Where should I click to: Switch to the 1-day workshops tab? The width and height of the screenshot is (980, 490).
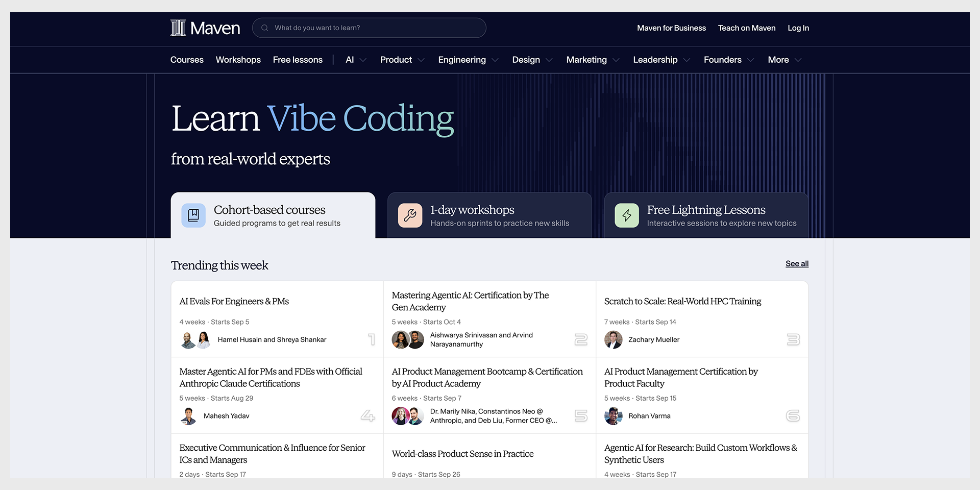489,215
